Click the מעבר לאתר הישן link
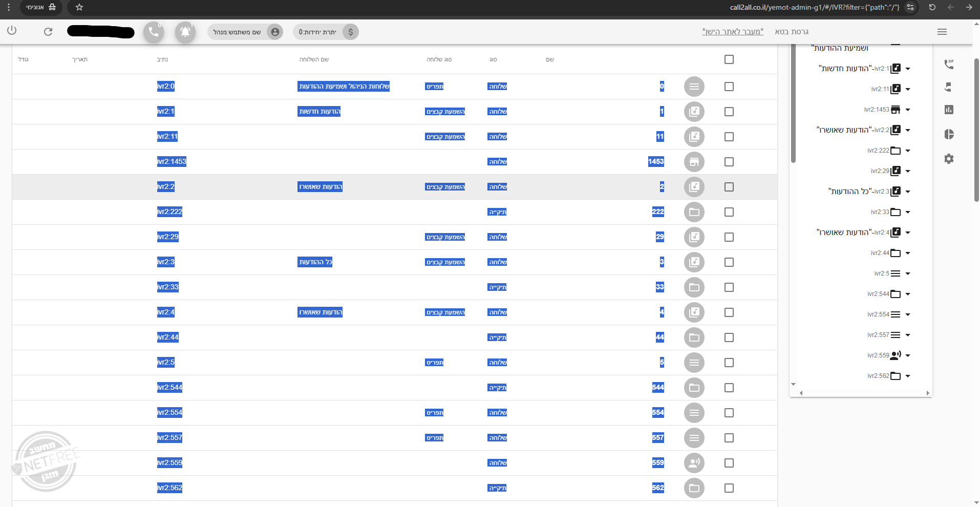980x507 pixels. [x=732, y=32]
